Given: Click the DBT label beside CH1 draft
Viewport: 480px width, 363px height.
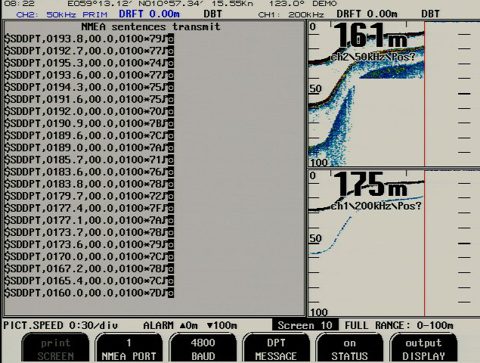Looking at the screenshot, I should (x=430, y=14).
